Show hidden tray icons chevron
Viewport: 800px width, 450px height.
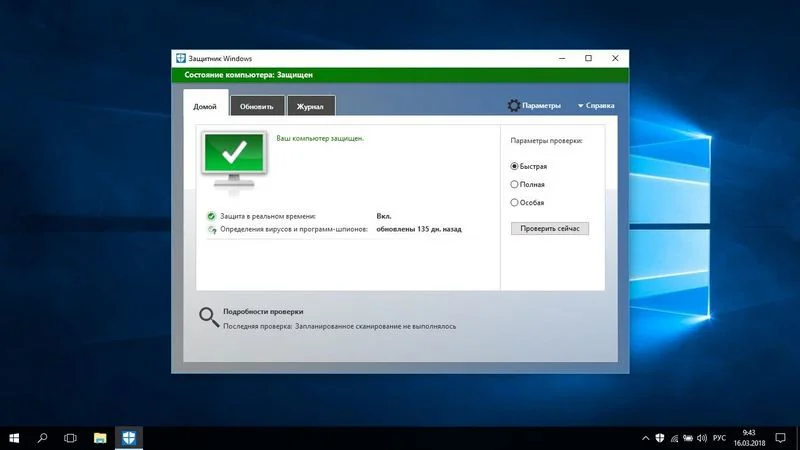point(645,438)
